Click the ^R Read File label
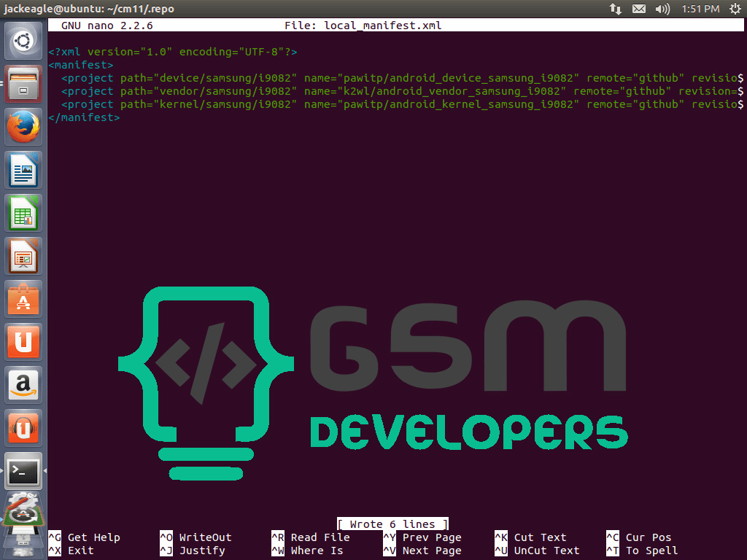 (311, 537)
